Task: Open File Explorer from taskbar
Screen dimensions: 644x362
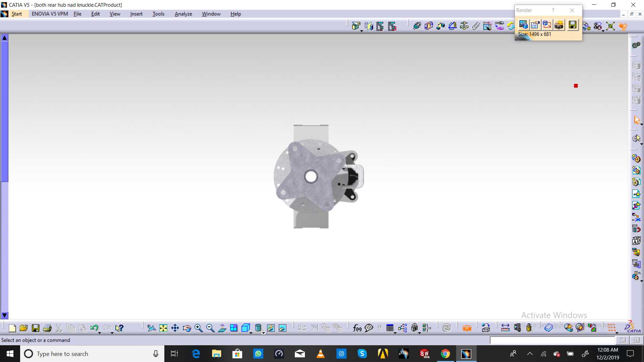Action: [x=216, y=354]
